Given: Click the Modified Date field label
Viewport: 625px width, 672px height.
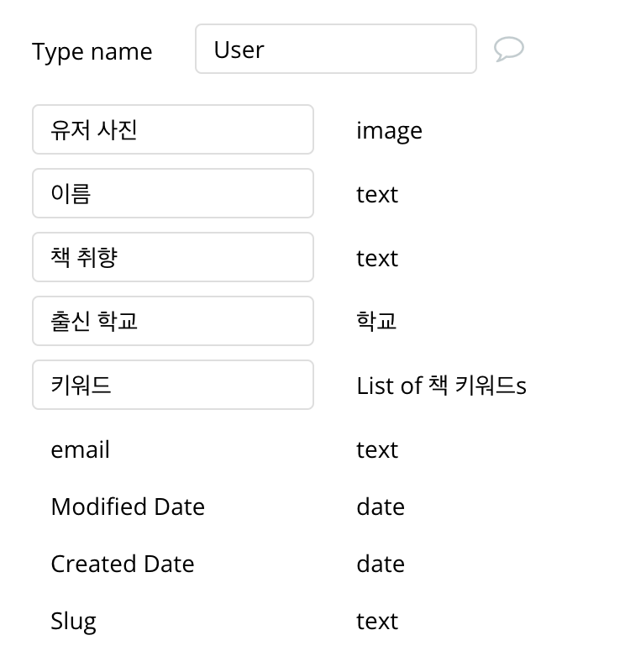Looking at the screenshot, I should (x=128, y=507).
